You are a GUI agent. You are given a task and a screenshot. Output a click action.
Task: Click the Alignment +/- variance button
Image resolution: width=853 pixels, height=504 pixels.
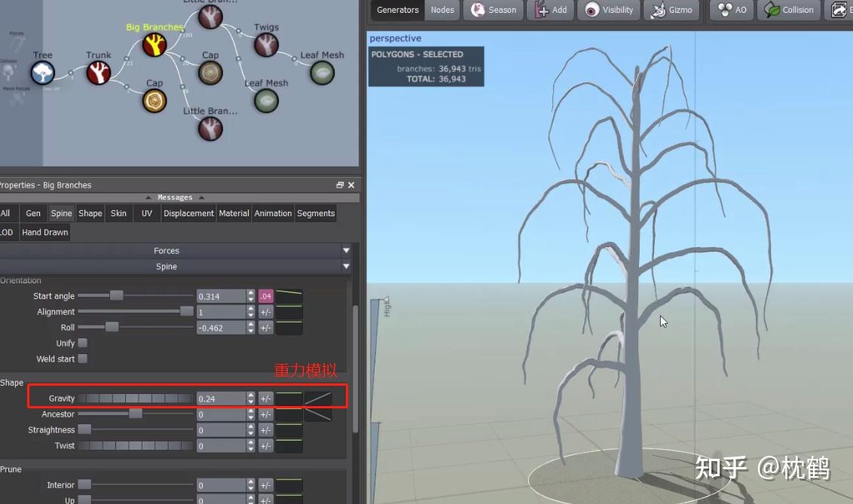[265, 312]
